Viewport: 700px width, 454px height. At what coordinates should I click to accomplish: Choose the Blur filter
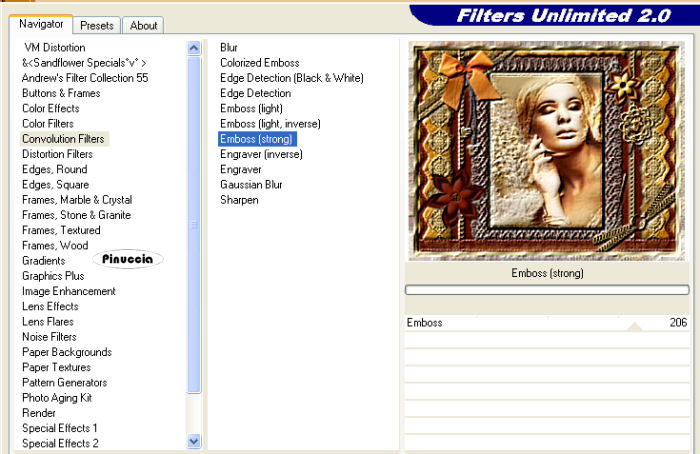click(229, 47)
